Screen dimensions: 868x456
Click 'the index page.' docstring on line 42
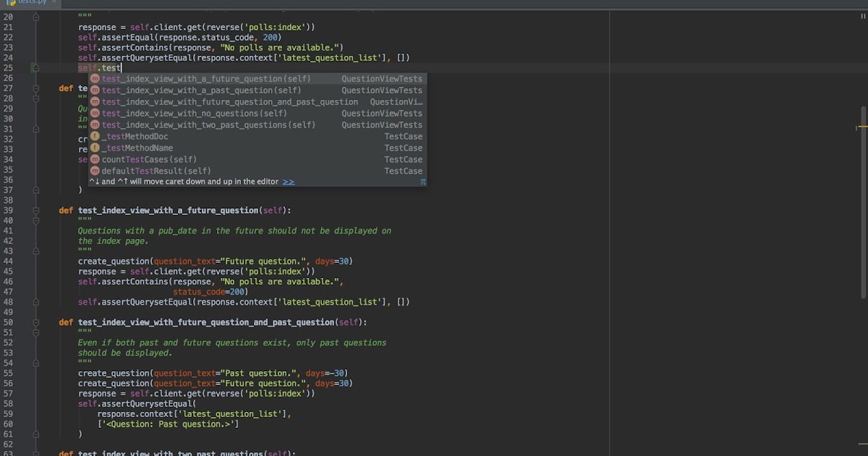pos(113,241)
